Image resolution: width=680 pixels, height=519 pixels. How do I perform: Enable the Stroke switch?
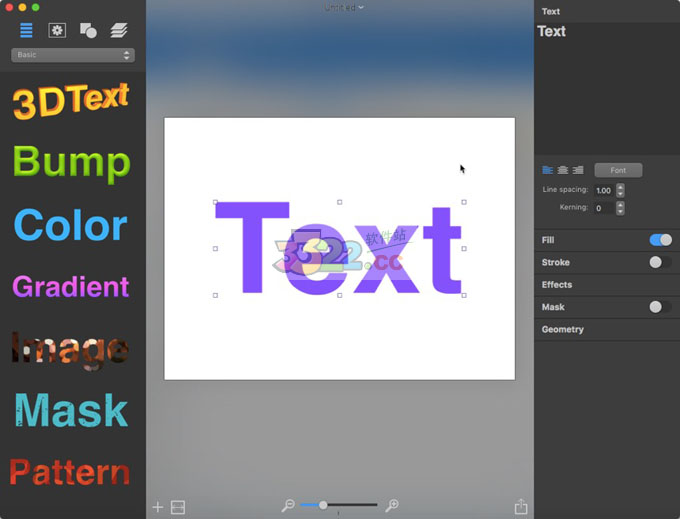[x=661, y=262]
